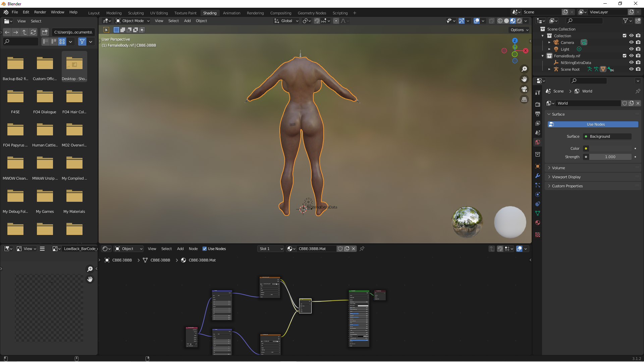Hide the Camera object in outliner
This screenshot has width=644, height=362.
pyautogui.click(x=631, y=43)
